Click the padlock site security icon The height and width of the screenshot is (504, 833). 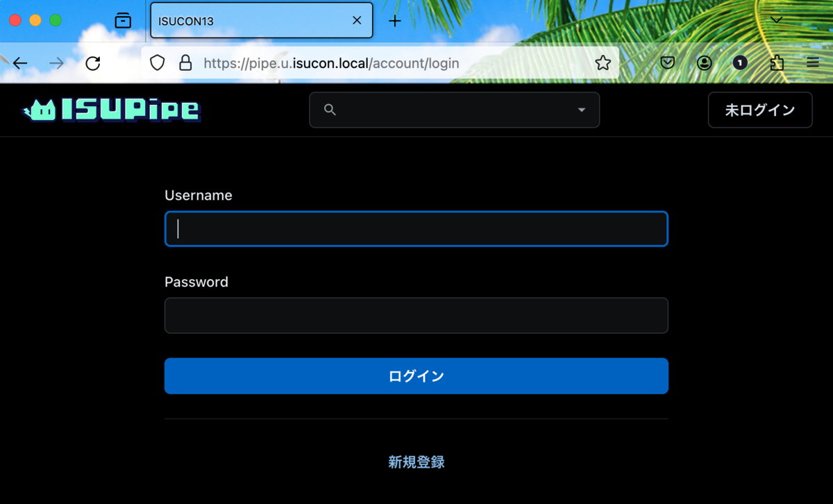click(x=185, y=62)
